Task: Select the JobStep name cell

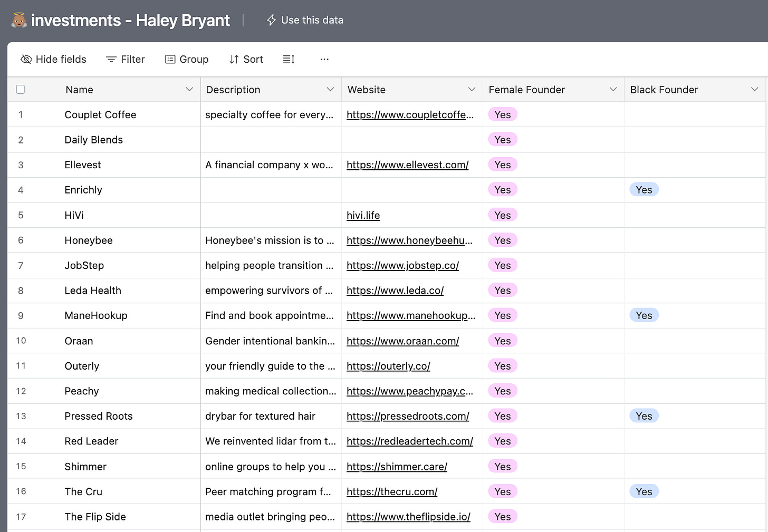Action: point(130,265)
